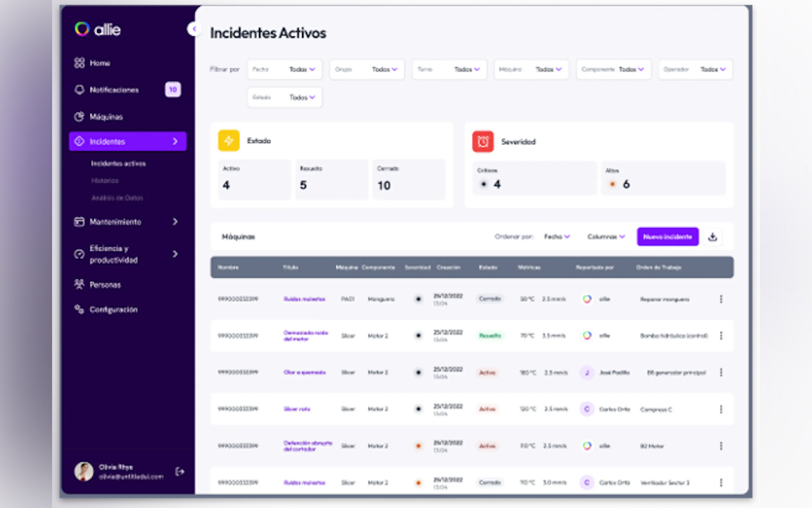Click the logout icon beside Olivia Rhye
The width and height of the screenshot is (812, 508).
180,472
